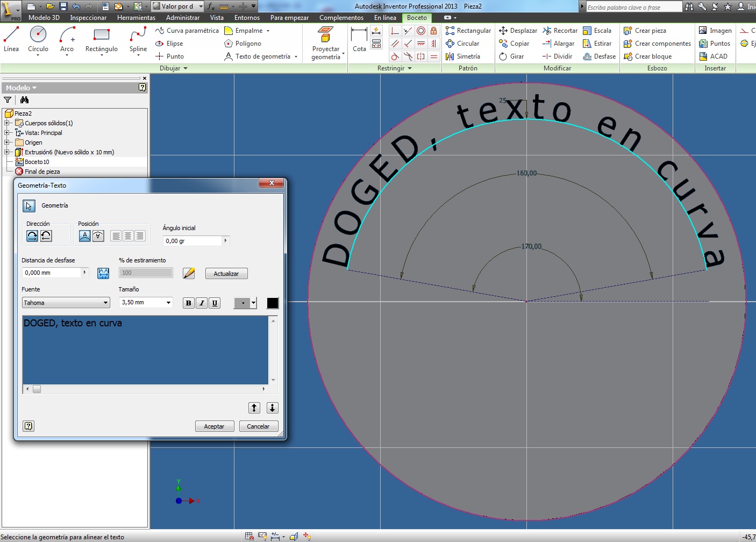Set inside position for text
The height and width of the screenshot is (542, 756).
[x=98, y=236]
